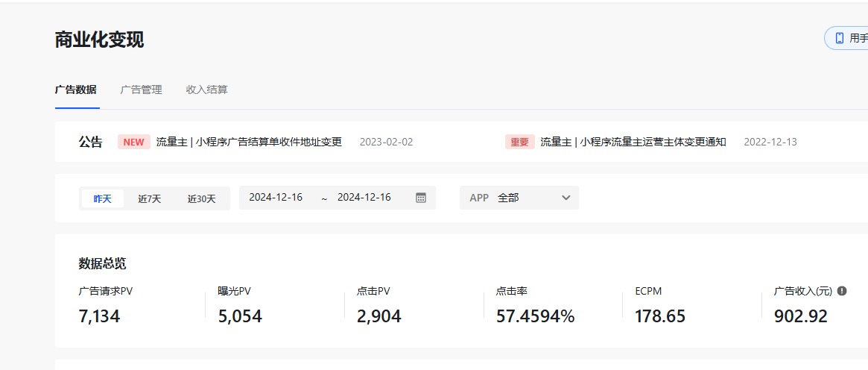The width and height of the screenshot is (868, 370).
Task: Open the 小程序流量主运营主体变更通知 announcement
Action: (x=633, y=142)
